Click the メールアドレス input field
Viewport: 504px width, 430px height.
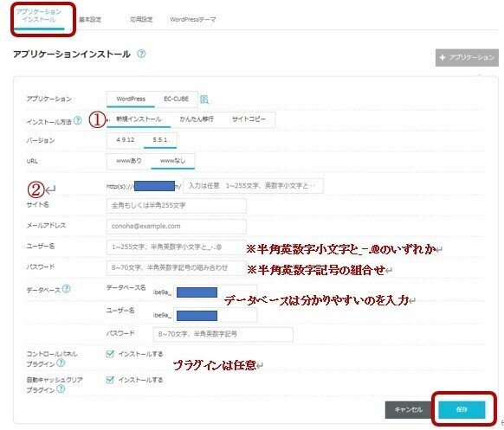(x=176, y=227)
